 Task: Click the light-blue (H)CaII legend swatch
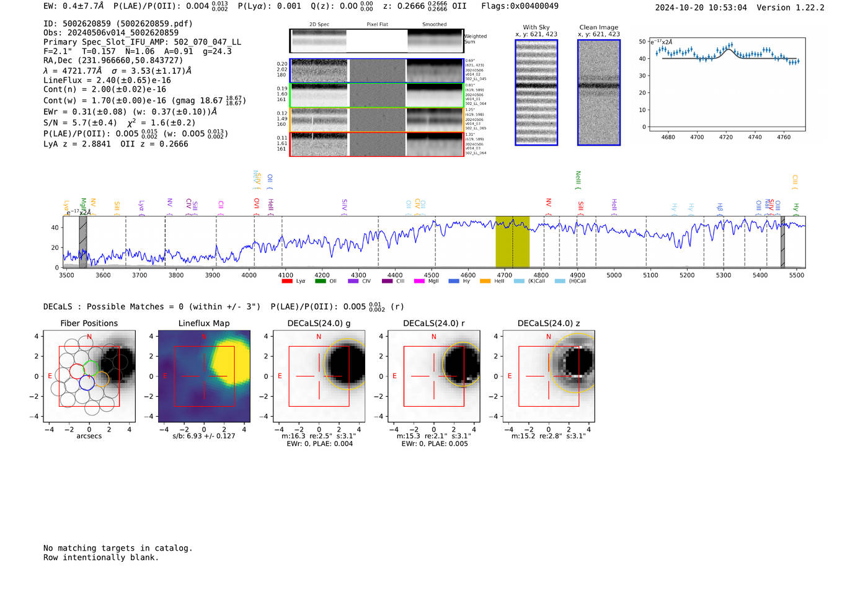coord(560,281)
